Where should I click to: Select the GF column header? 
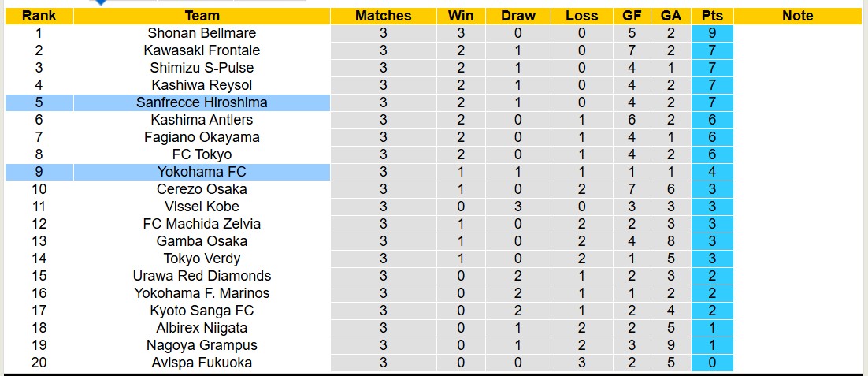point(632,16)
